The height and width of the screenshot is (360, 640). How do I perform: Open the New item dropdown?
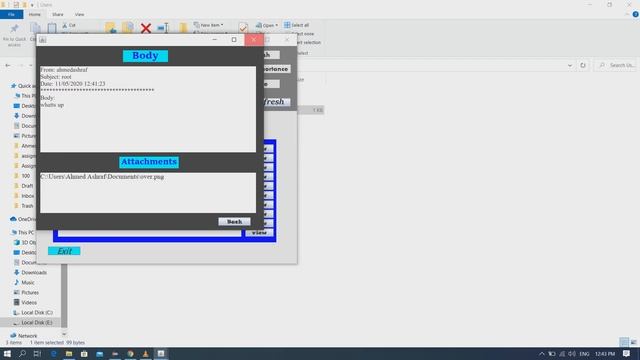(x=209, y=25)
